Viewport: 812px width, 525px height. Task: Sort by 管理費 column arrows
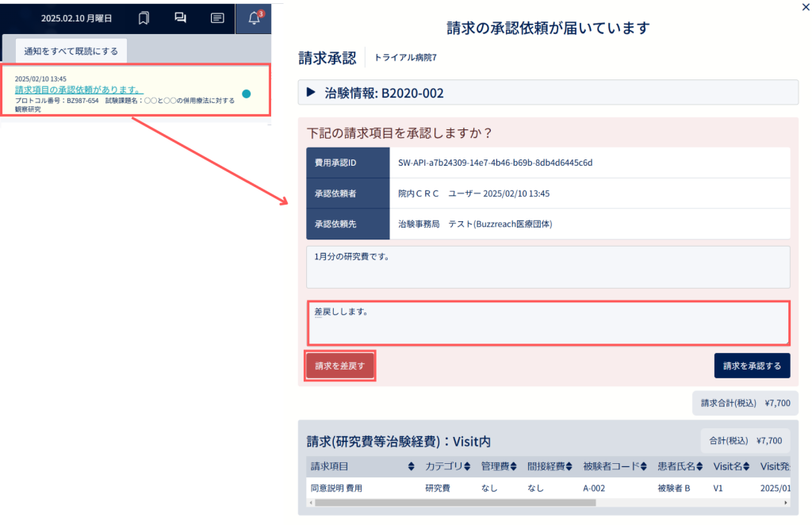click(x=514, y=466)
